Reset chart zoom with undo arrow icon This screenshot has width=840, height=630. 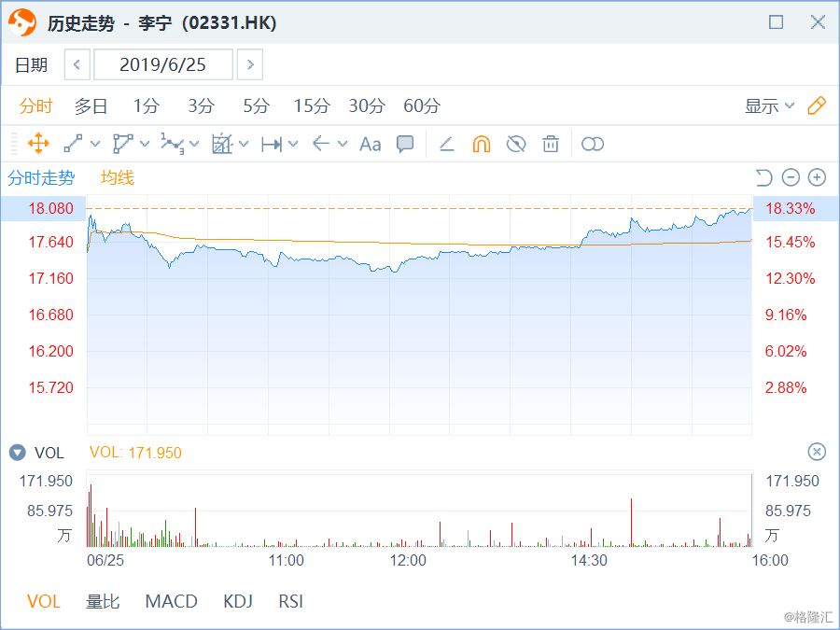click(x=763, y=177)
